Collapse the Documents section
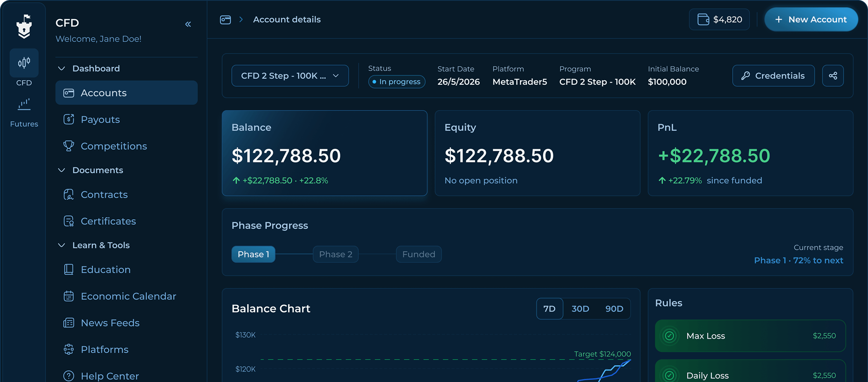Screen dimensions: 868x382 click(62, 170)
